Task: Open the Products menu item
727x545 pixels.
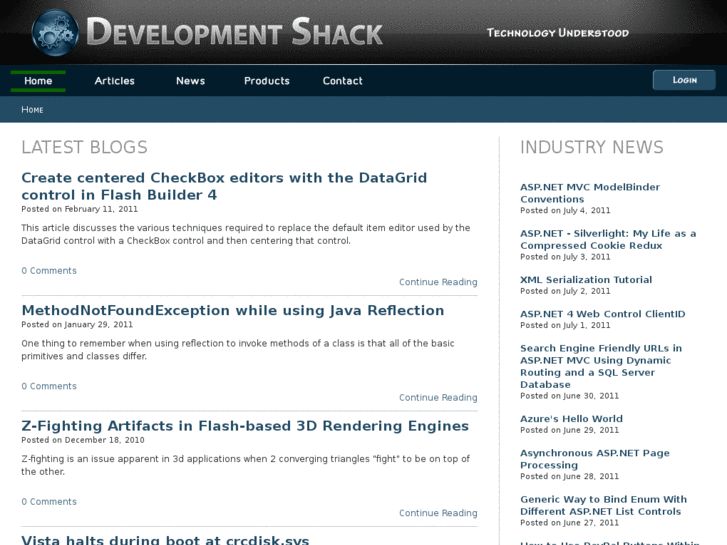Action: coord(267,81)
